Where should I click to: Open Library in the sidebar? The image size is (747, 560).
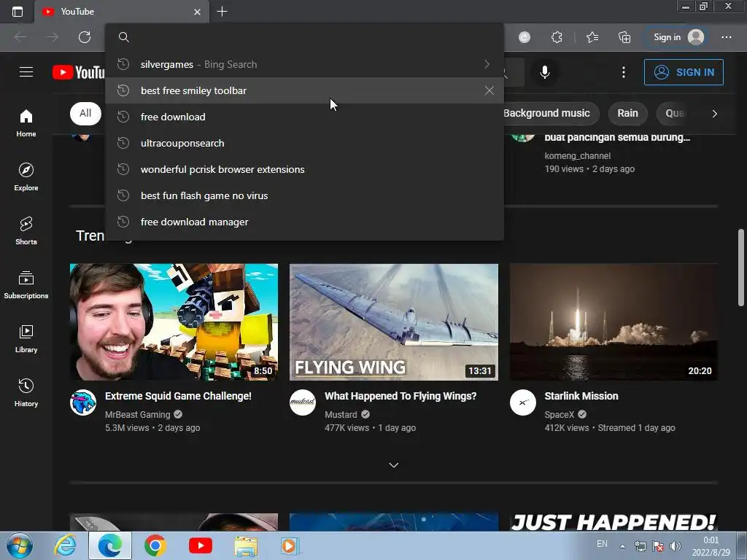26,338
